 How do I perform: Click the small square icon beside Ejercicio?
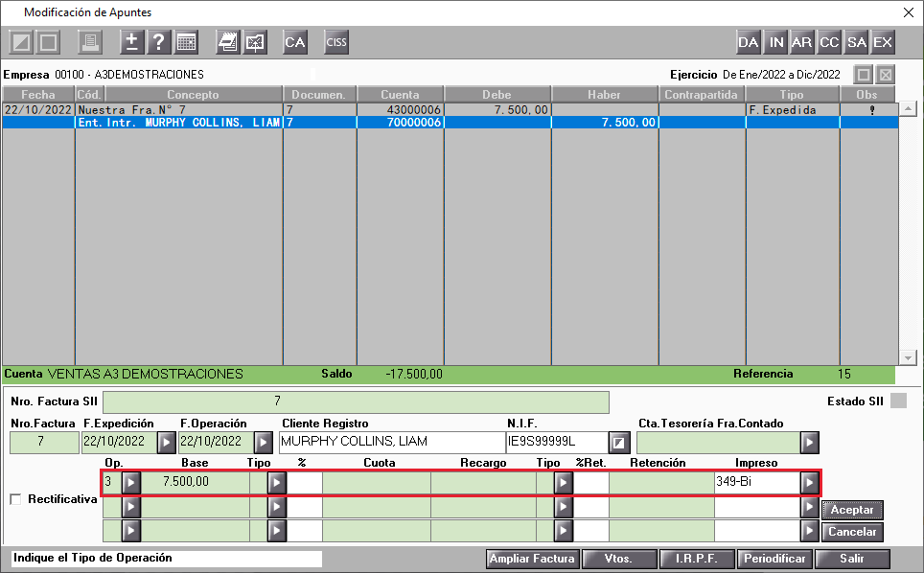pyautogui.click(x=864, y=75)
